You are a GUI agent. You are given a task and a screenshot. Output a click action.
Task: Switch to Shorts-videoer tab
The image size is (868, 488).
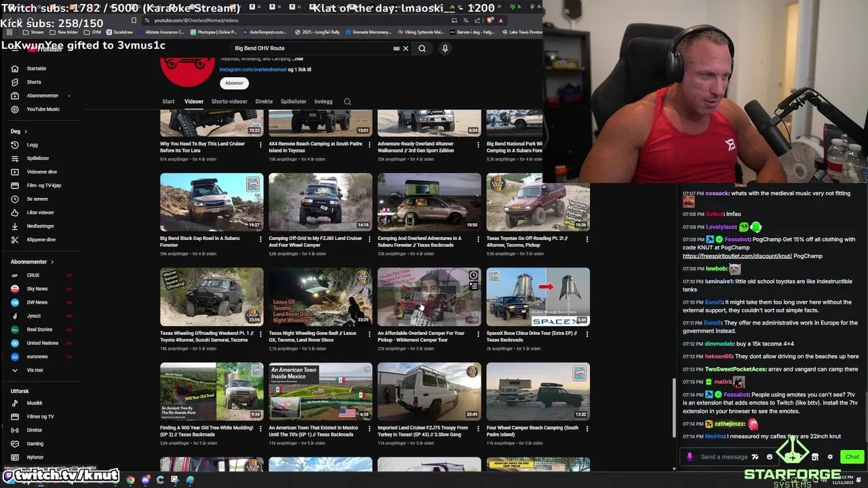pyautogui.click(x=229, y=102)
